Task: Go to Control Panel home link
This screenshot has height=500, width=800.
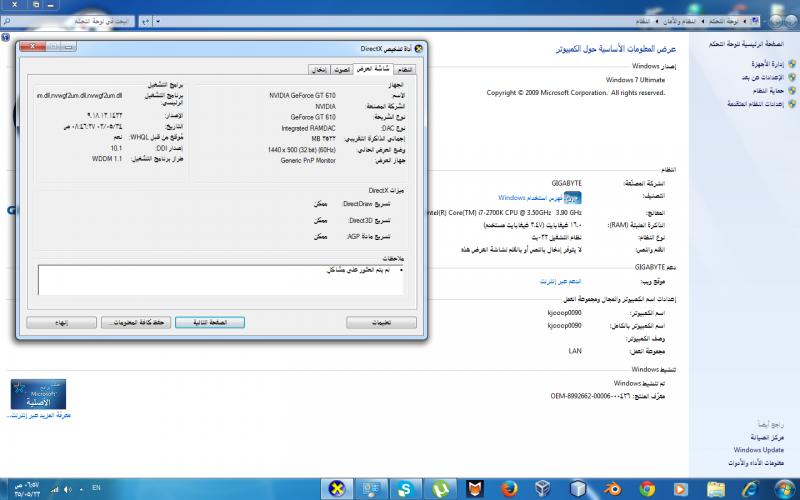Action: [x=746, y=44]
